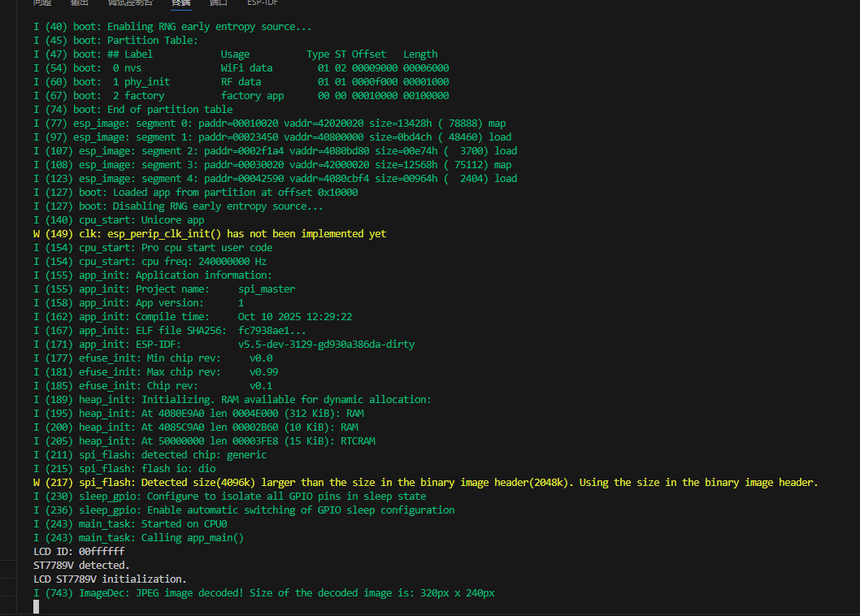Image resolution: width=860 pixels, height=616 pixels.
Task: Switch to the 端口 (Ports) tab
Action: (219, 2)
